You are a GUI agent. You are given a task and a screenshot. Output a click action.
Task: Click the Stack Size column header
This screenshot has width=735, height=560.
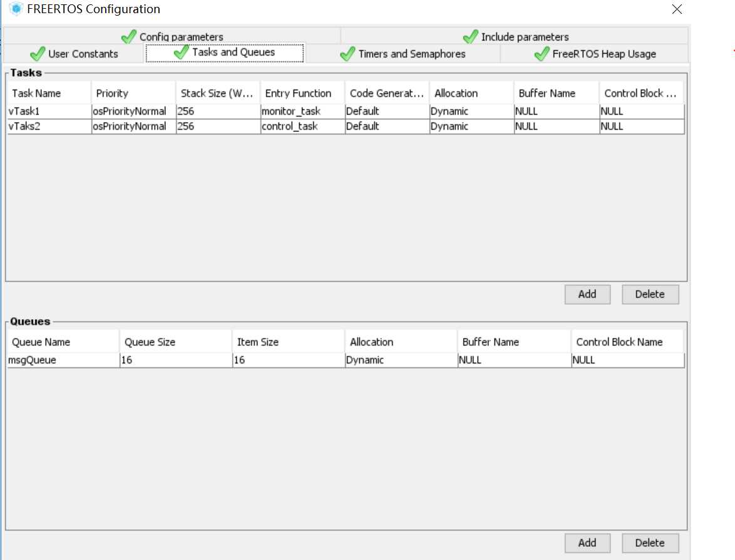[218, 93]
